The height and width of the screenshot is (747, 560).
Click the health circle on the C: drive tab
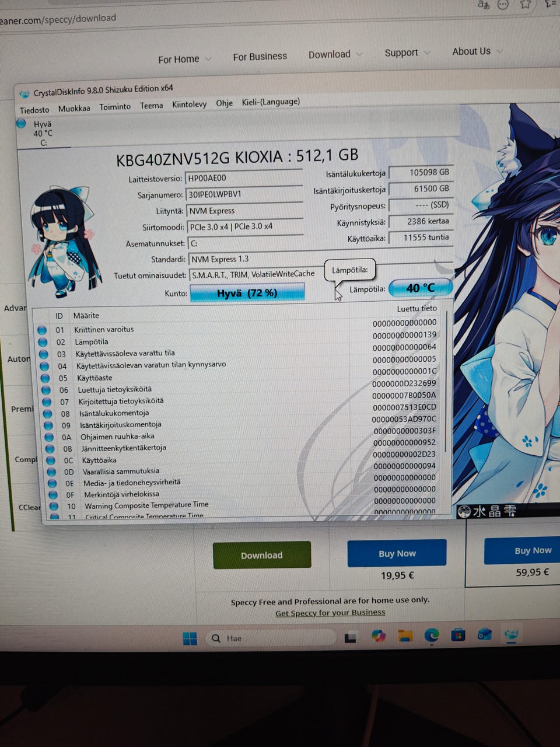[20, 124]
